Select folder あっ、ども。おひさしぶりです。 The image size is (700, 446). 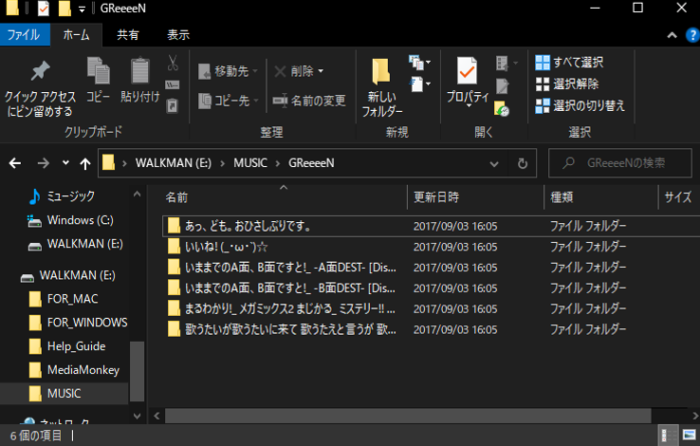(x=431, y=226)
